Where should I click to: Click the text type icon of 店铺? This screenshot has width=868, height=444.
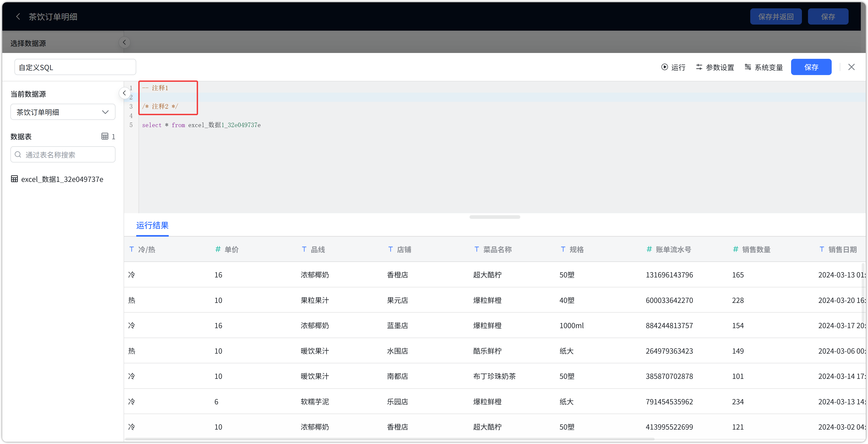pos(390,249)
